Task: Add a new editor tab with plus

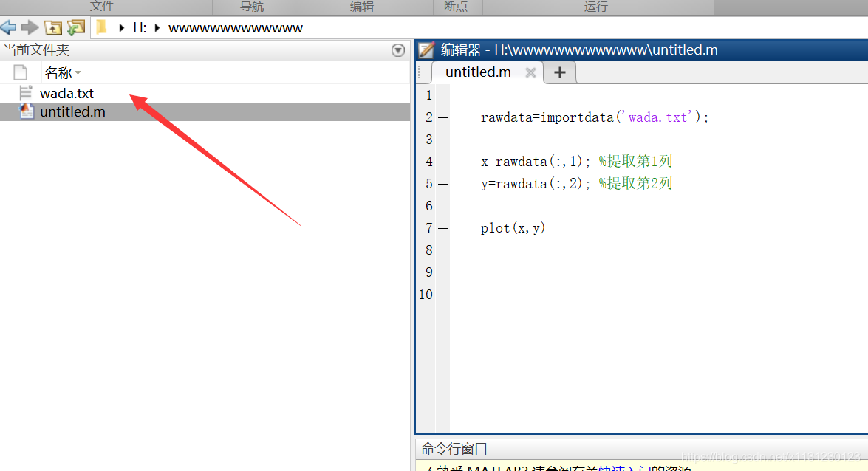Action: click(560, 72)
